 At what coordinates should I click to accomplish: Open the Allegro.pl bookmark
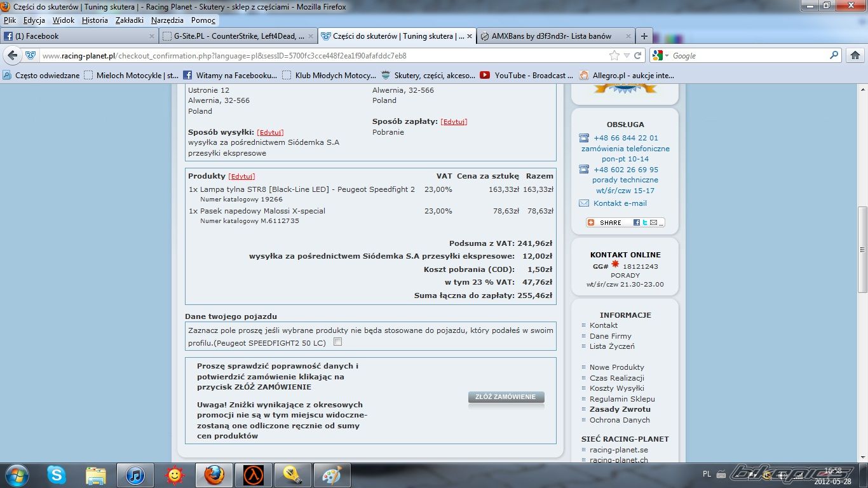pos(626,75)
